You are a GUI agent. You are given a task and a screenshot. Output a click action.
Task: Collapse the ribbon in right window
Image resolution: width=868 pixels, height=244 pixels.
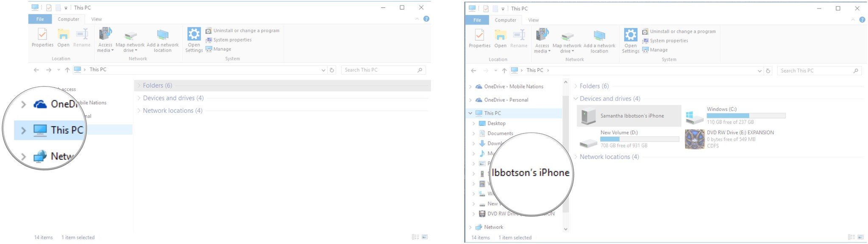click(x=853, y=19)
